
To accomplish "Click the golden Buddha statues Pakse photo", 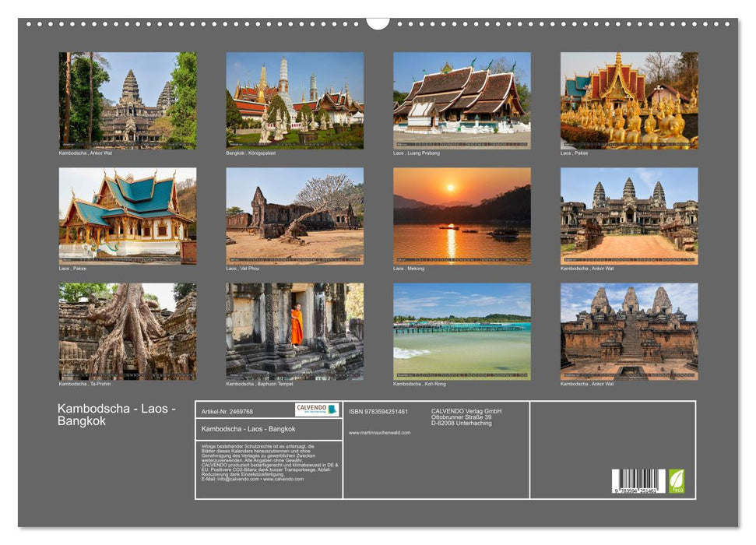I will point(629,100).
